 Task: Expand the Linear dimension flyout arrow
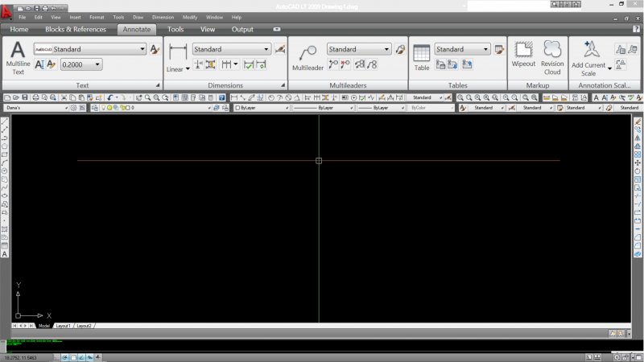click(x=188, y=69)
